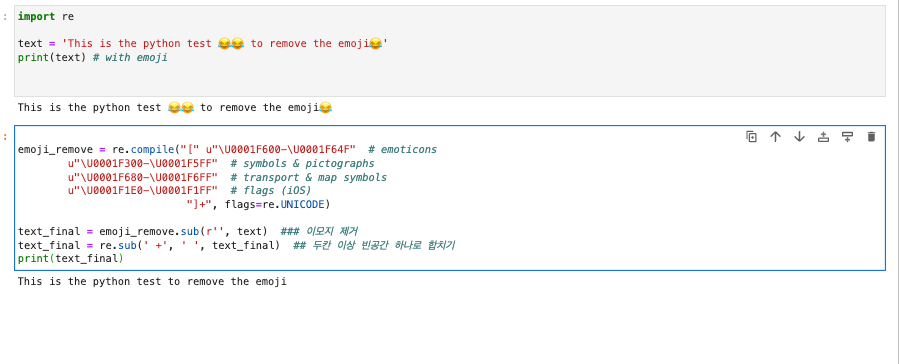
Task: Click the 'import re' line in the first cell
Action: [46, 17]
